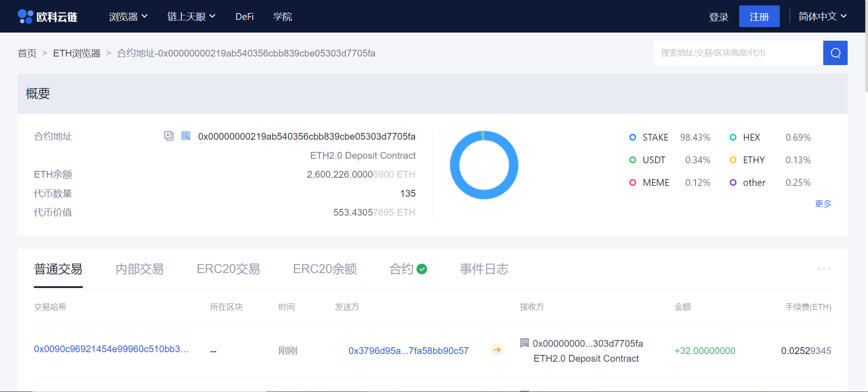Click the ETH余额 value 2,600,226.00006900 ETH

(x=361, y=175)
